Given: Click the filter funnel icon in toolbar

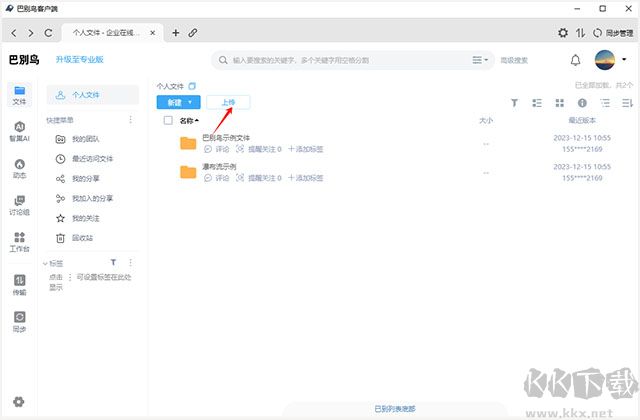Looking at the screenshot, I should [515, 103].
